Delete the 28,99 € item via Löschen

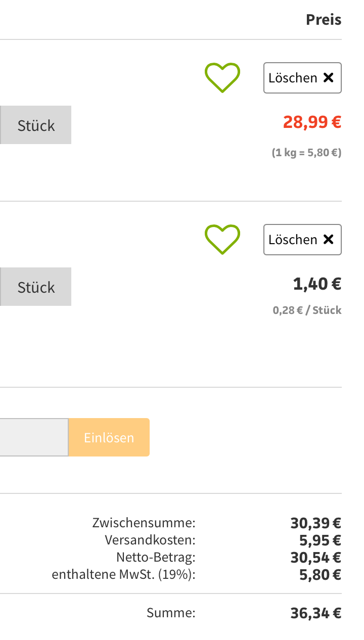[302, 78]
